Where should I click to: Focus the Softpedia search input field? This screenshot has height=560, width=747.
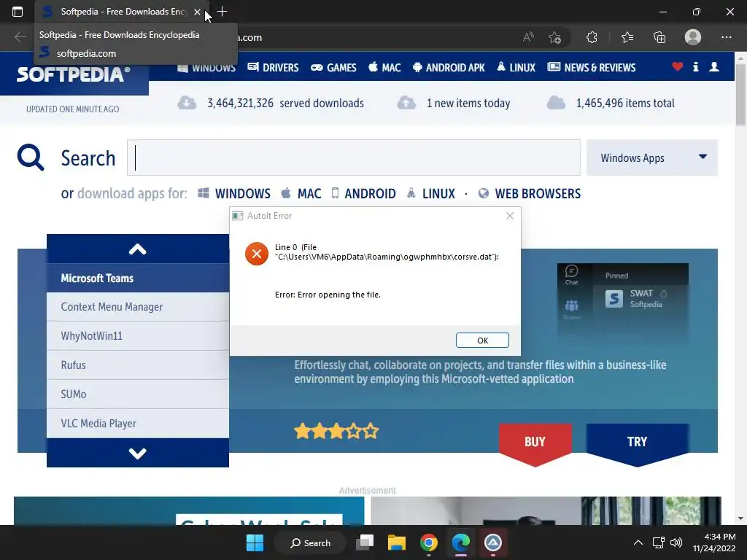pyautogui.click(x=354, y=157)
